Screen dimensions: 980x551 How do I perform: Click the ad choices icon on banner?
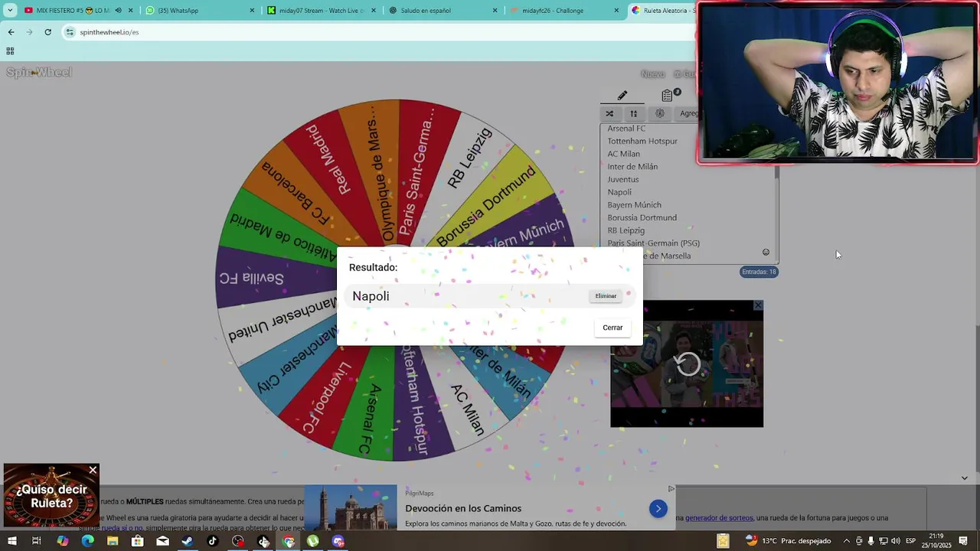[671, 489]
